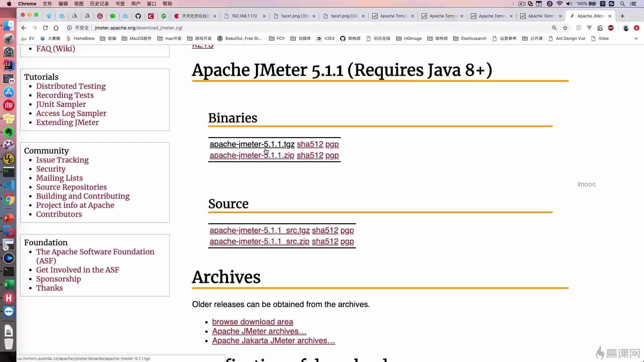
Task: Open the Distributed Testing tutorial link
Action: pos(71,86)
